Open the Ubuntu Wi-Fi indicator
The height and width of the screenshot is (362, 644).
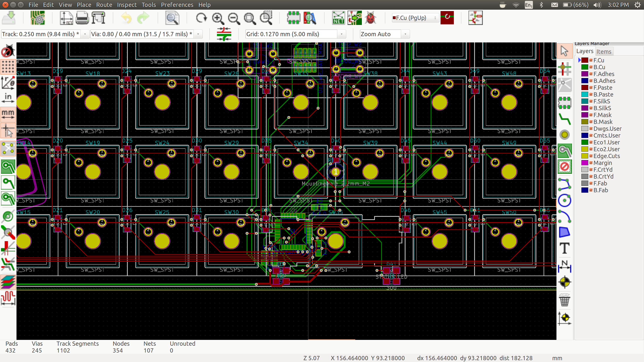click(x=516, y=5)
